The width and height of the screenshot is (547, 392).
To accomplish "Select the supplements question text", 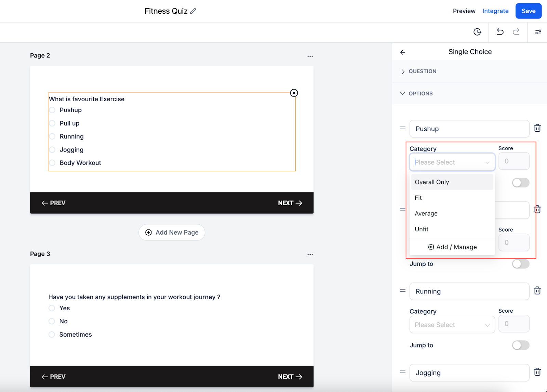I will click(134, 297).
